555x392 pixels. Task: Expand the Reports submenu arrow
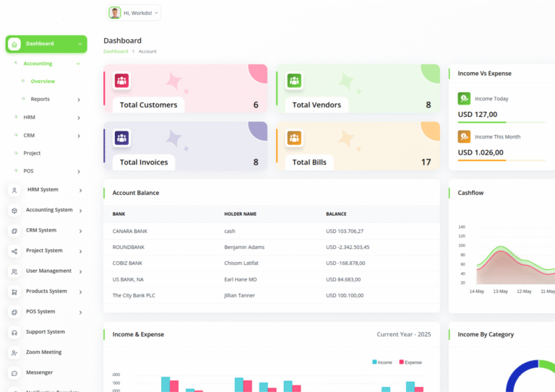point(79,100)
